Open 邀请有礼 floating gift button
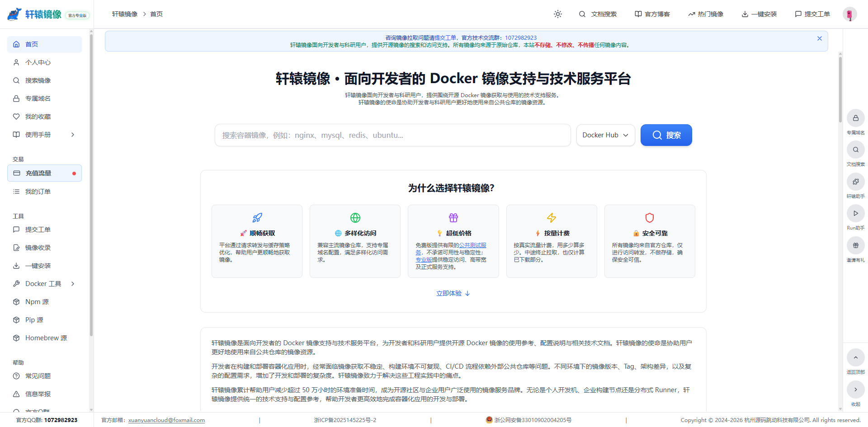Viewport: 868px width, 427px height. point(856,245)
